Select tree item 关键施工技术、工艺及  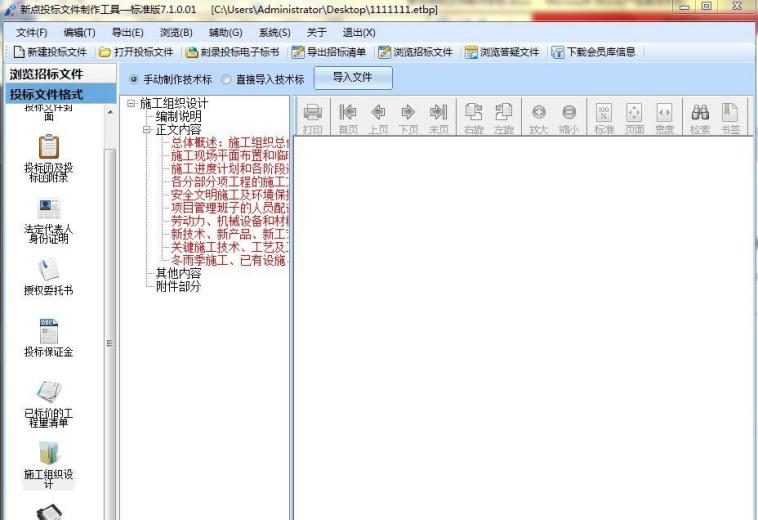[230, 247]
